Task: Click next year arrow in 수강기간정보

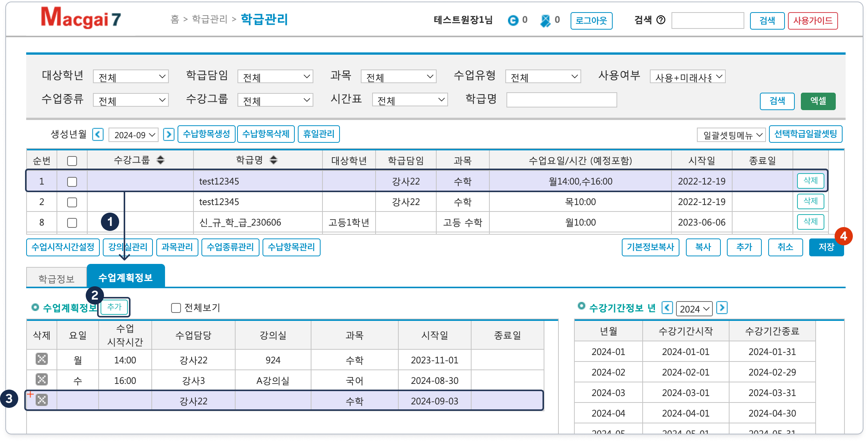Action: click(x=722, y=308)
